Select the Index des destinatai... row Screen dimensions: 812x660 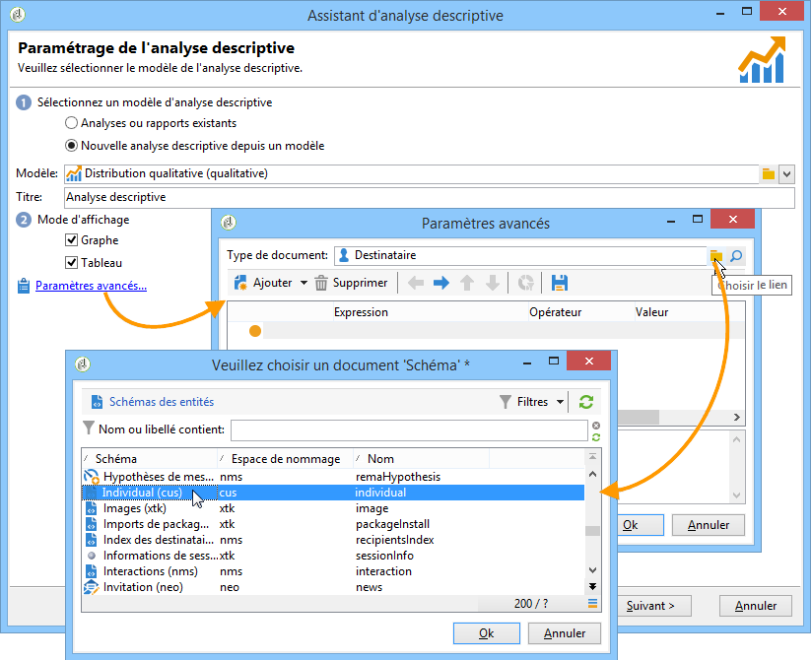click(x=333, y=540)
